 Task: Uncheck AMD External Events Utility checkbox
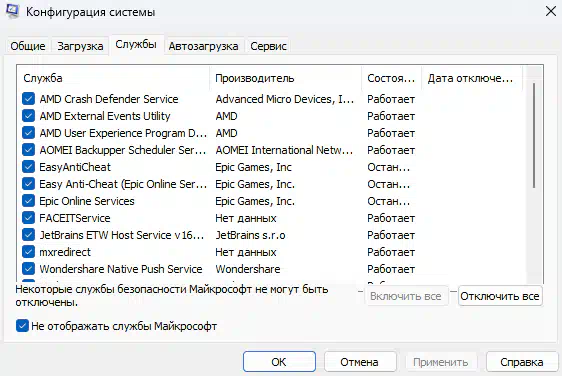(x=28, y=116)
